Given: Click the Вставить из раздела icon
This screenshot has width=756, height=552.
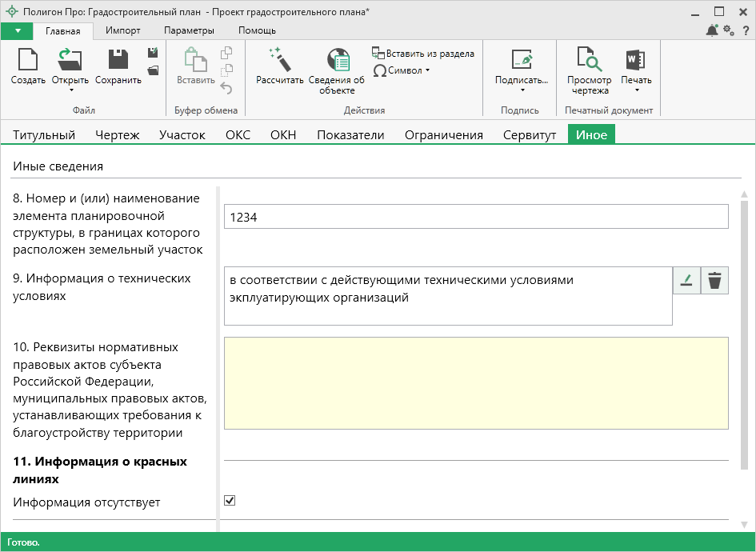Looking at the screenshot, I should pos(378,54).
